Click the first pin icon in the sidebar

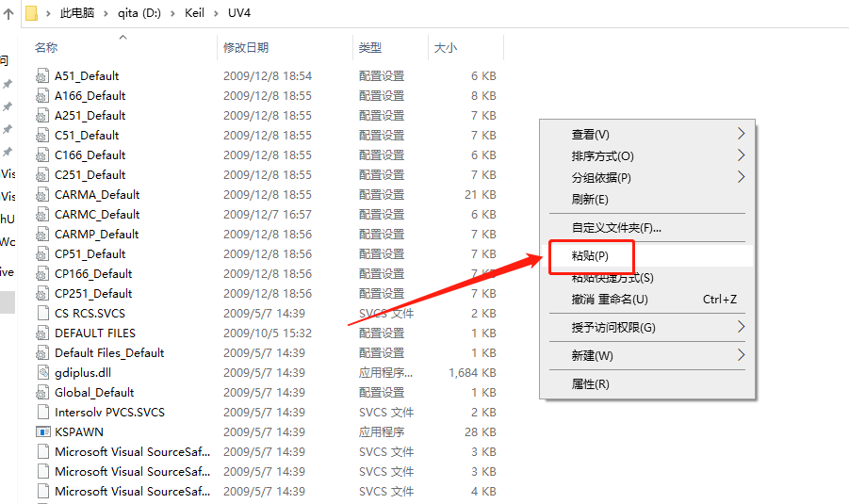pos(8,84)
